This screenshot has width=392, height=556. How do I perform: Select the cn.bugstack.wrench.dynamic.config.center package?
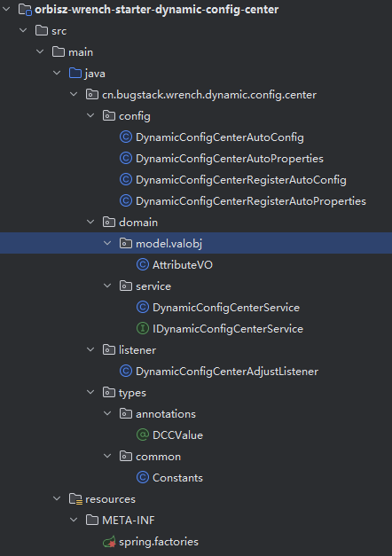point(209,95)
